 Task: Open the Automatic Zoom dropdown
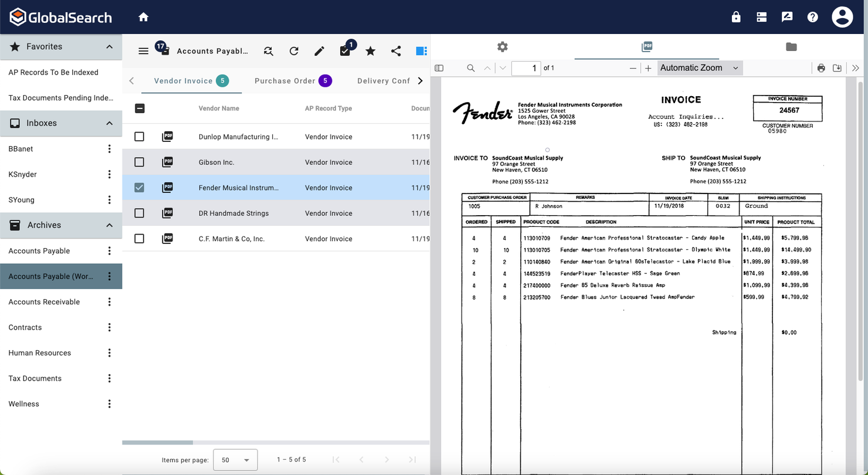click(x=700, y=68)
